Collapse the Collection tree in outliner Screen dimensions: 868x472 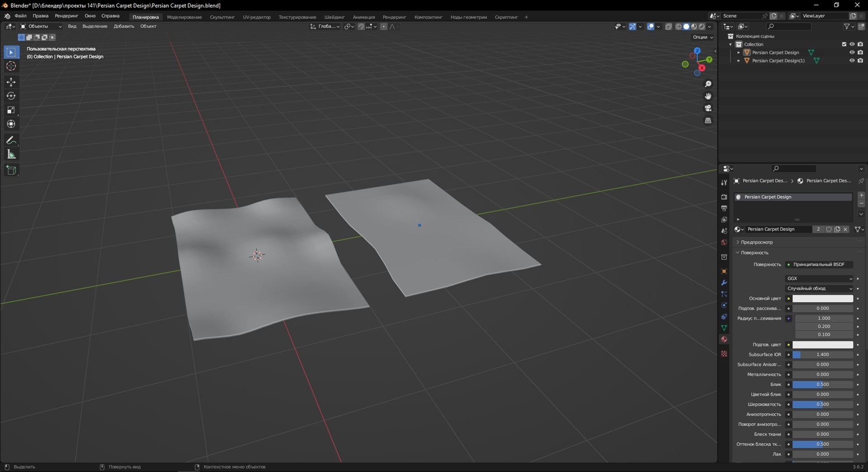coord(731,44)
